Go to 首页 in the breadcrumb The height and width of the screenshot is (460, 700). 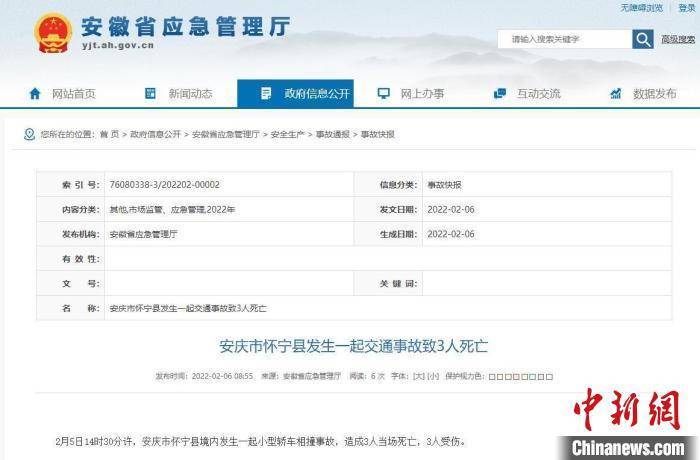(109, 134)
